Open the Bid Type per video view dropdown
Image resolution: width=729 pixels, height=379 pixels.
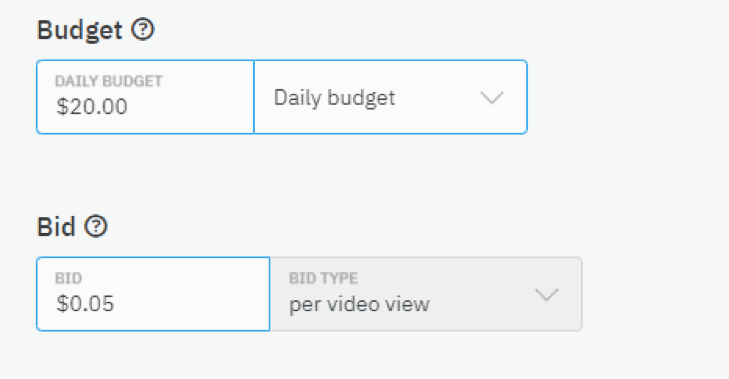tap(426, 294)
